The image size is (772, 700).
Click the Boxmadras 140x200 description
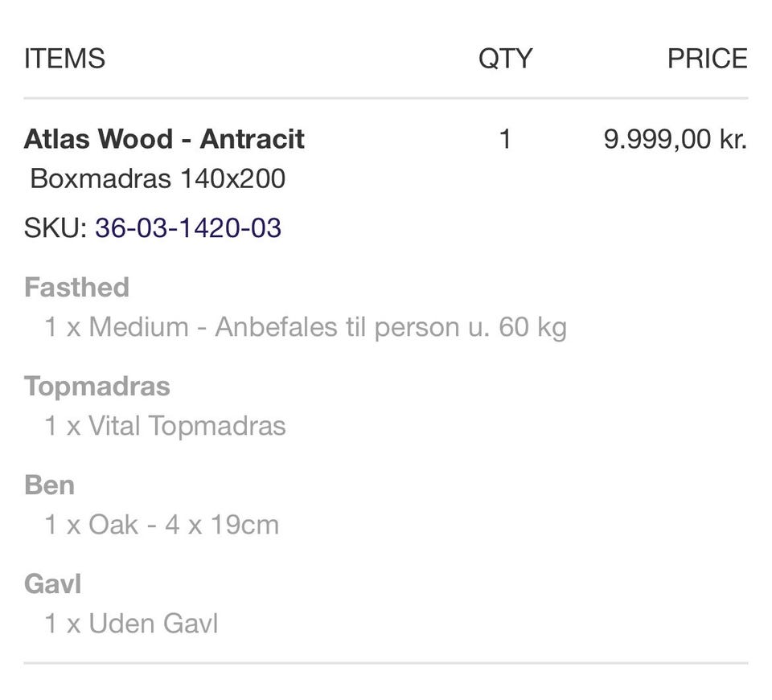(158, 178)
